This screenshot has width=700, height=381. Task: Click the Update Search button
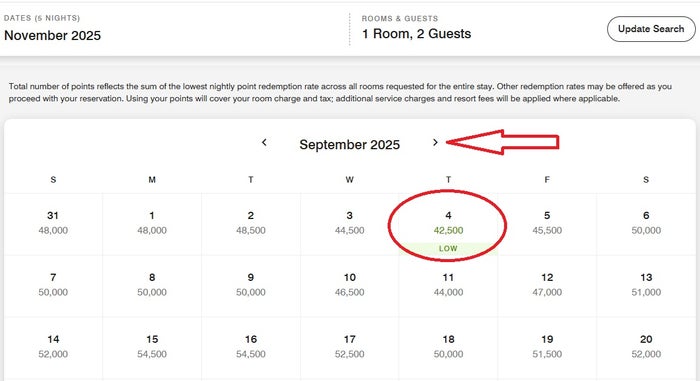[651, 29]
